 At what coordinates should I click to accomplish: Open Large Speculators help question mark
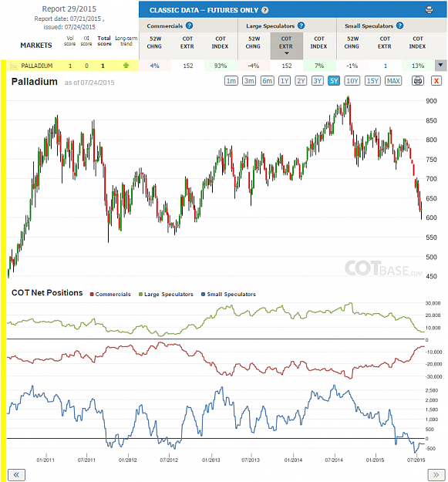[x=301, y=25]
